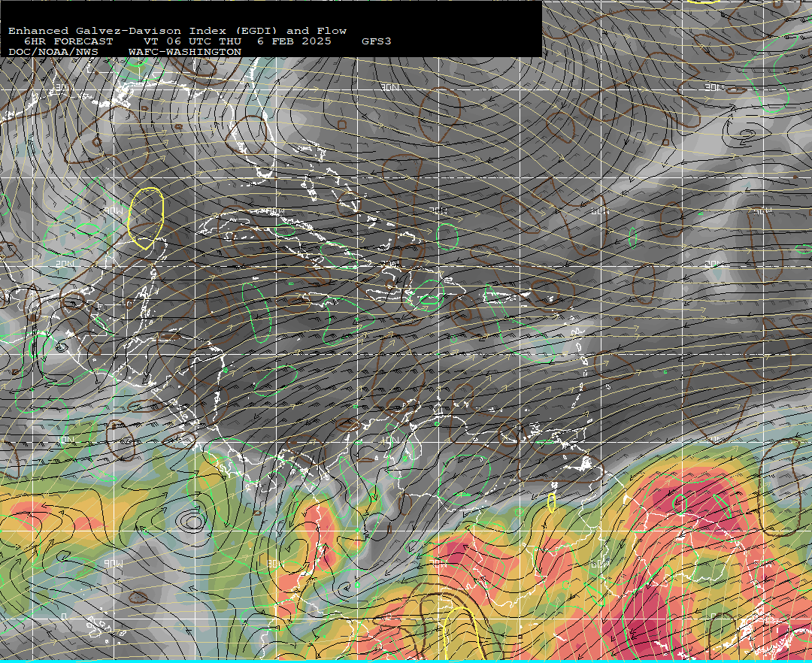The height and width of the screenshot is (663, 812).
Task: Click the Enhanced Galvez-Davison Index title text
Action: tap(177, 31)
